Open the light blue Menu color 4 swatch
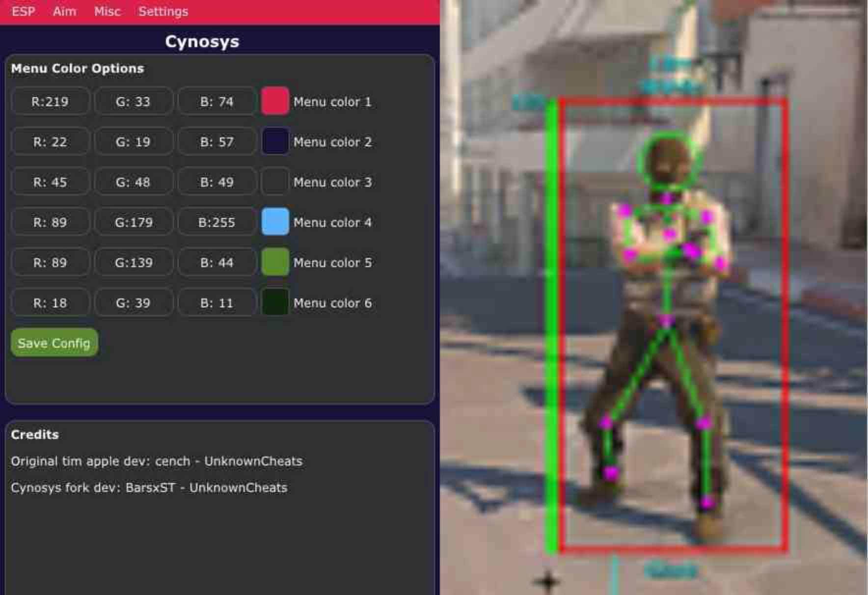 click(275, 221)
